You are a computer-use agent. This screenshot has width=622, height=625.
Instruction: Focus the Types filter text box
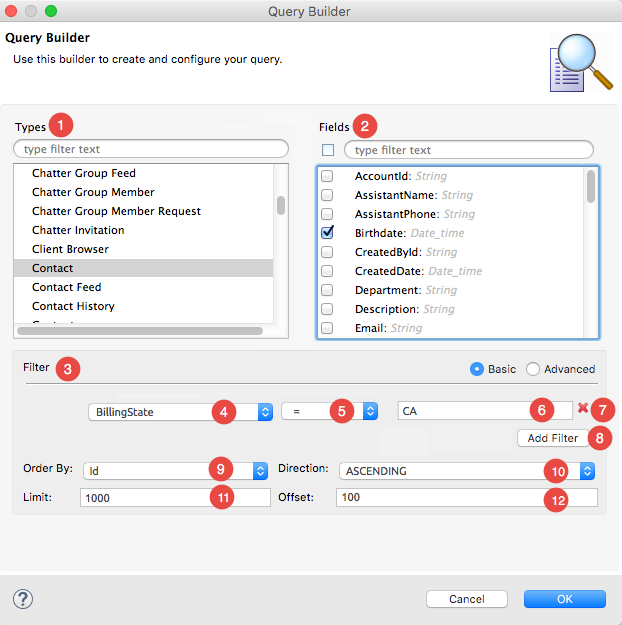click(x=151, y=149)
